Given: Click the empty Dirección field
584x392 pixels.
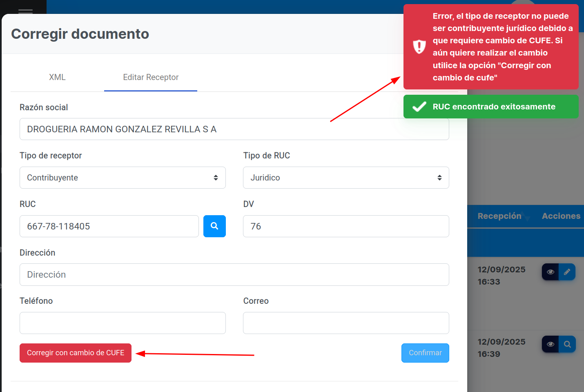Looking at the screenshot, I should [x=234, y=275].
